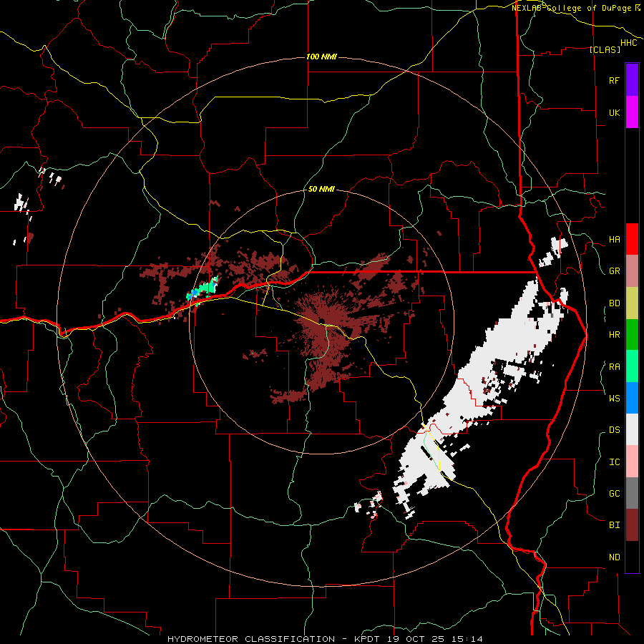Click the GC gray legend swatch

(632, 493)
